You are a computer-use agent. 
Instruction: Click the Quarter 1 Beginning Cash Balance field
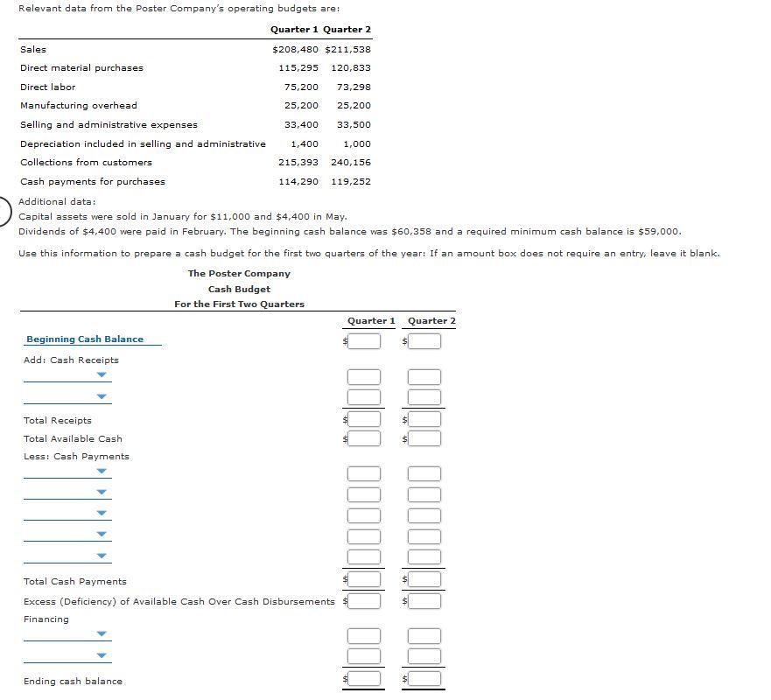(363, 340)
